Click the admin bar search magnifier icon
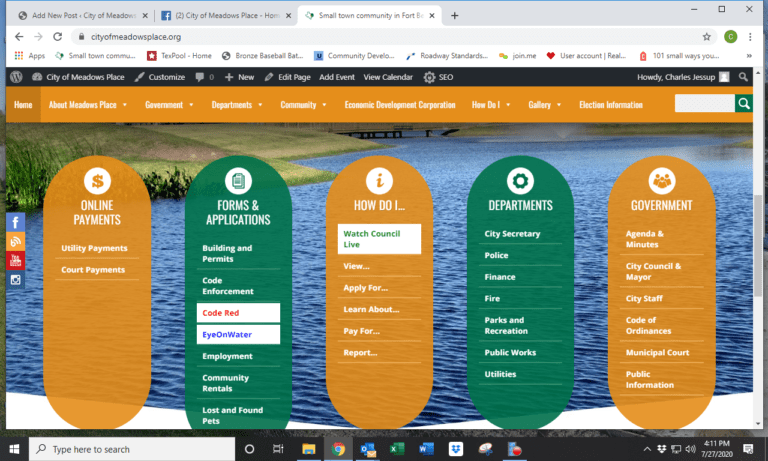Screen dimensions: 768x461 click(743, 77)
